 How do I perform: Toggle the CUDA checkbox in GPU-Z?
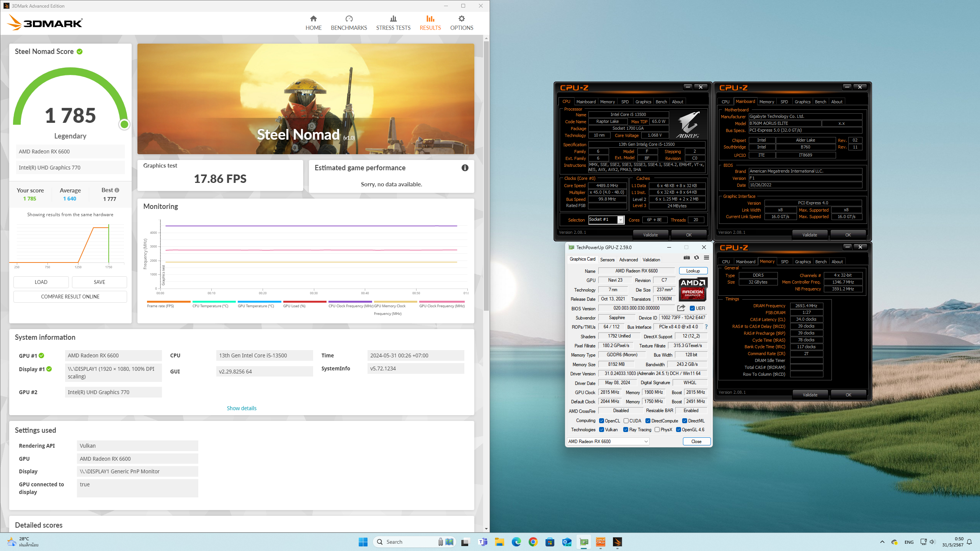(626, 421)
